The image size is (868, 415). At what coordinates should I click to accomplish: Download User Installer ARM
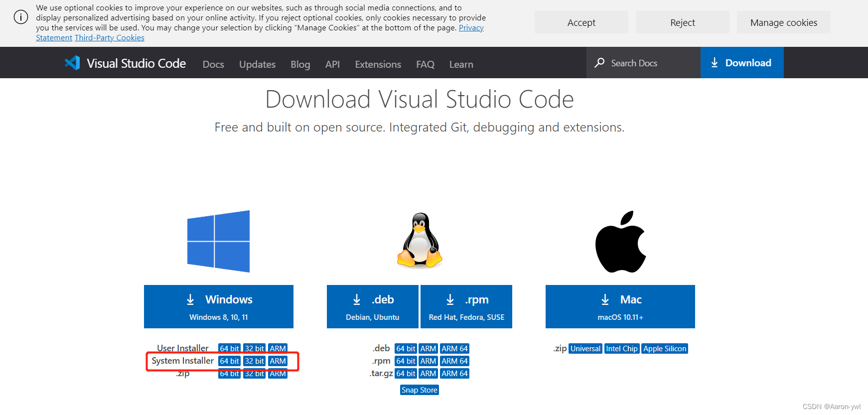coord(278,348)
